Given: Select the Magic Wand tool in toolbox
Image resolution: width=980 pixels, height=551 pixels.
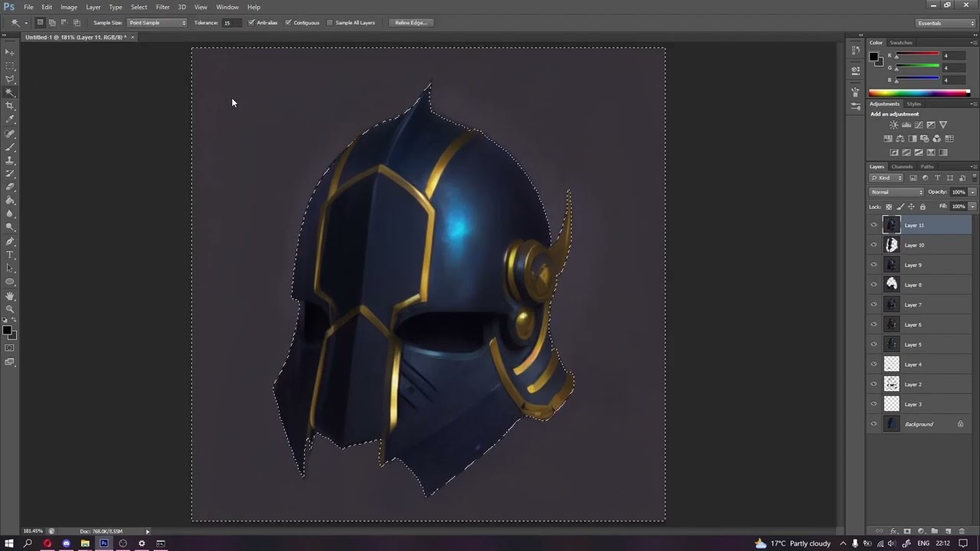Looking at the screenshot, I should point(10,93).
